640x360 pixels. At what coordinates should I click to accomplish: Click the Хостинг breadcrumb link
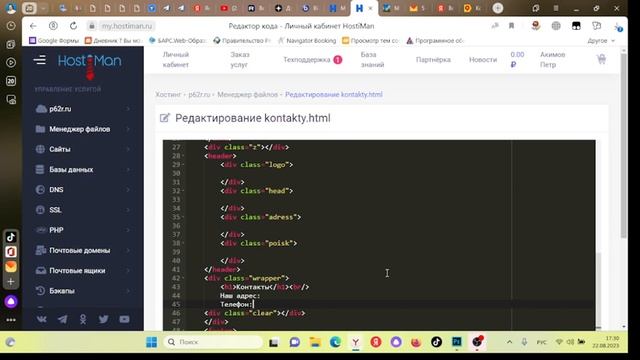168,94
